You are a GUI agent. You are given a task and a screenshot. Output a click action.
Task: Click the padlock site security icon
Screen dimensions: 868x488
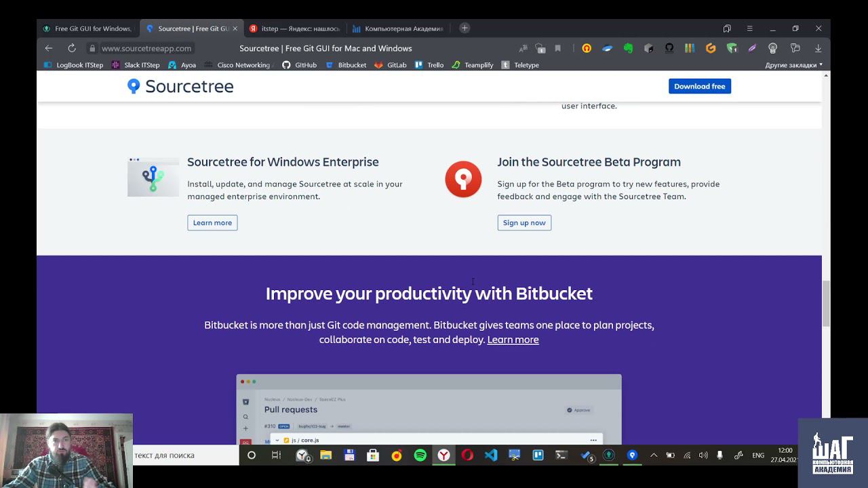coord(92,48)
